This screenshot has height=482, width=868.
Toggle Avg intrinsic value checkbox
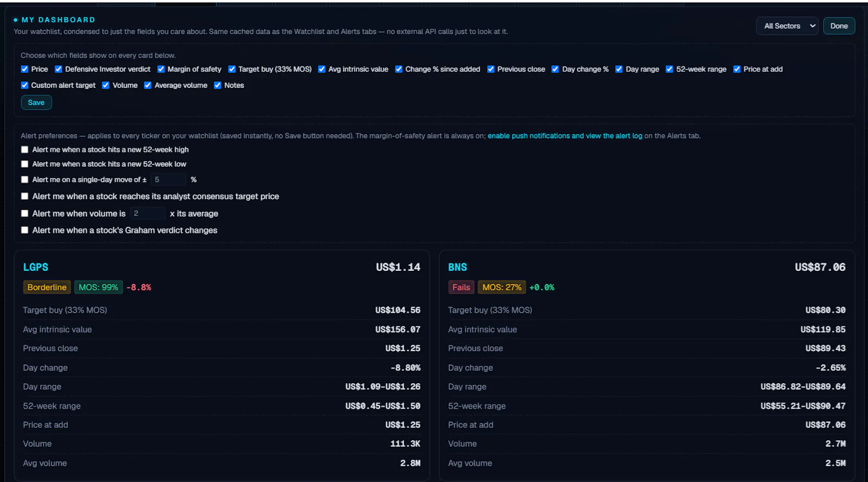pos(322,69)
